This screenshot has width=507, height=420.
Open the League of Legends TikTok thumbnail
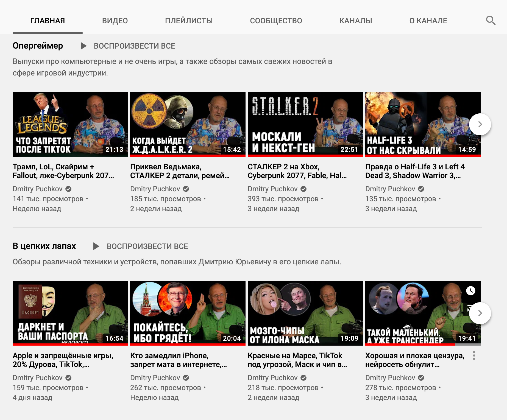70,124
